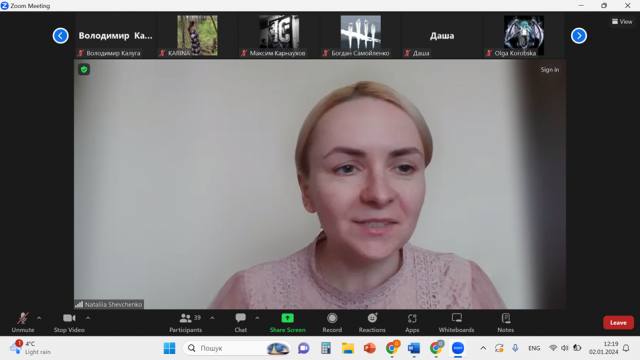Open Wi-Fi network settings in tray

coord(553,348)
